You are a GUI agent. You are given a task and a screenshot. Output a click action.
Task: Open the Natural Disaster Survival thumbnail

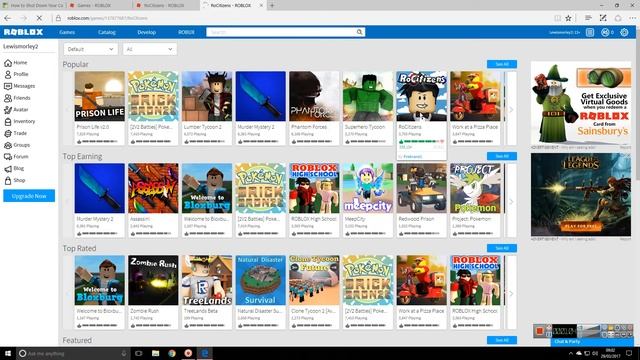260,280
